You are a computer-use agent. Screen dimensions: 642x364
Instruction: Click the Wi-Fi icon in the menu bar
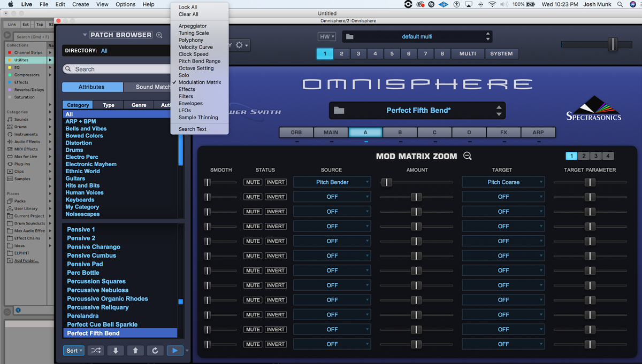[492, 4]
